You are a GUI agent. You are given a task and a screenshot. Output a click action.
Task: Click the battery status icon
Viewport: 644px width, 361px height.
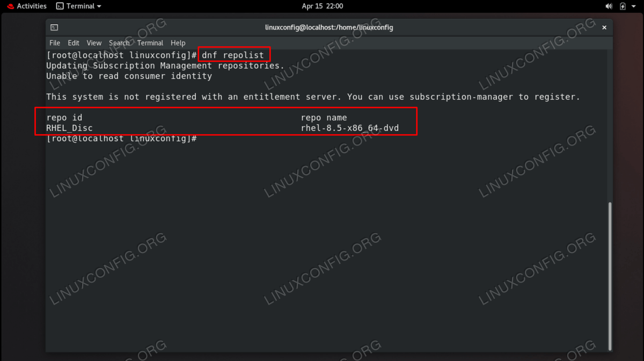623,6
